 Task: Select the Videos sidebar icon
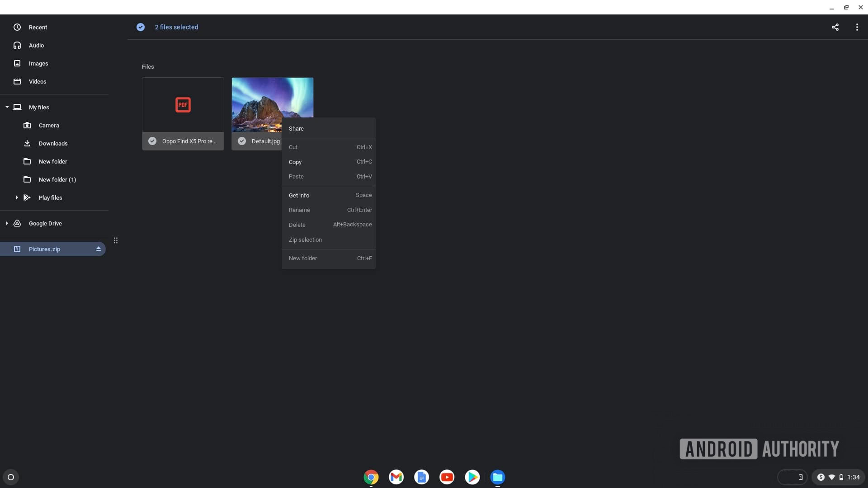click(x=17, y=82)
